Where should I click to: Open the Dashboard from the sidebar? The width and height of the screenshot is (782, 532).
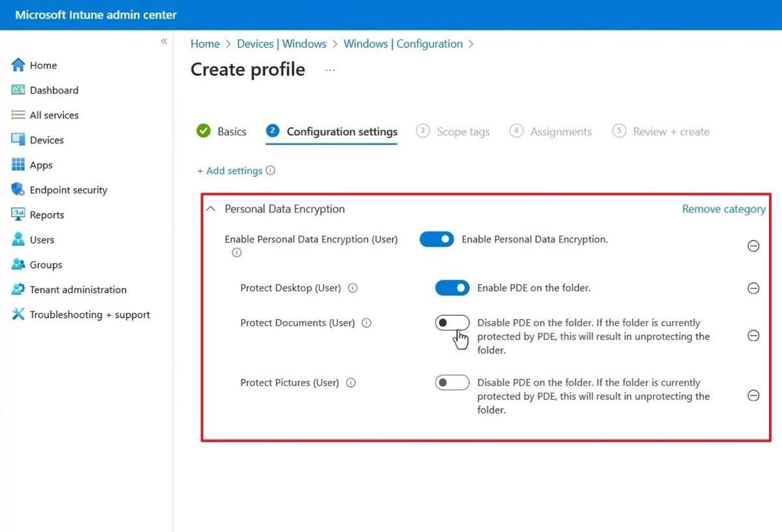(x=54, y=90)
